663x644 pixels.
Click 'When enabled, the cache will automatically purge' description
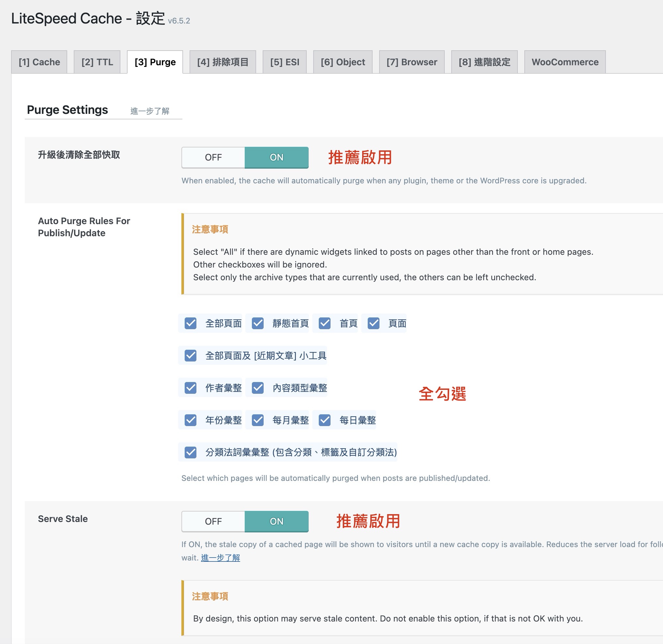384,181
